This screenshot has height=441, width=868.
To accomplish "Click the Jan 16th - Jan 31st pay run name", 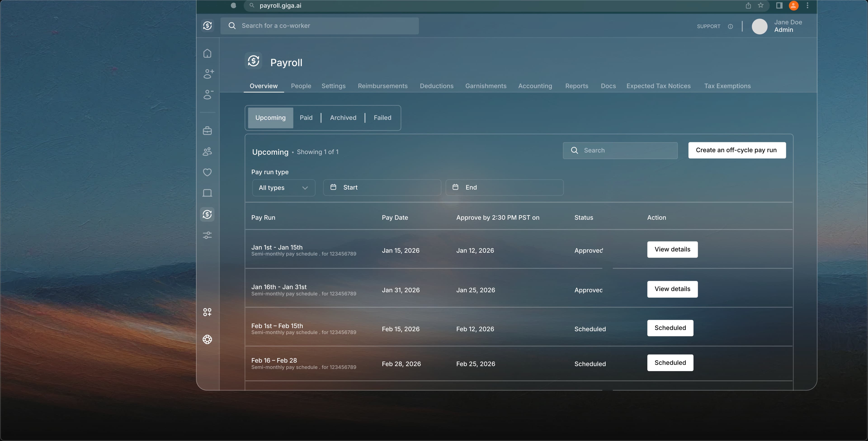I will click(279, 287).
